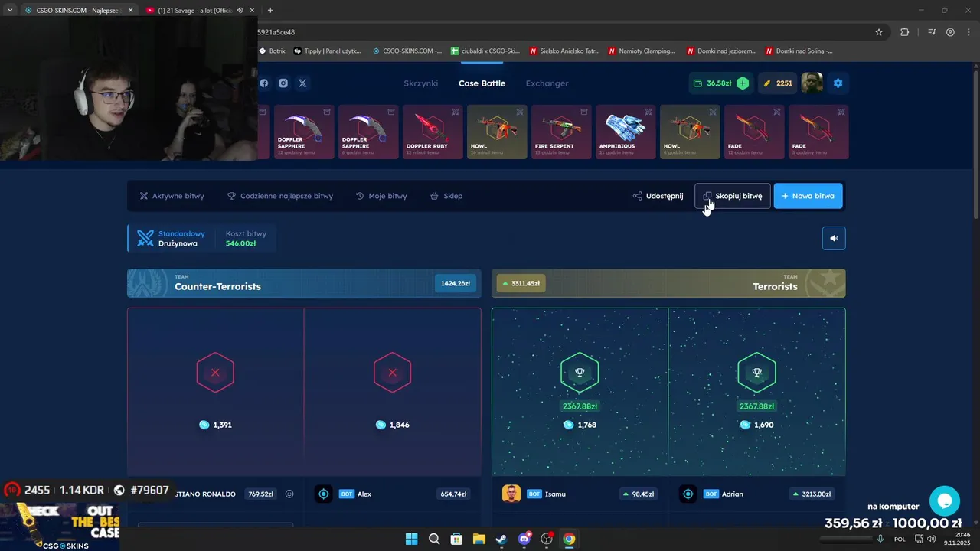Bookmark this page with the star icon
The image size is (980, 551).
click(x=879, y=32)
